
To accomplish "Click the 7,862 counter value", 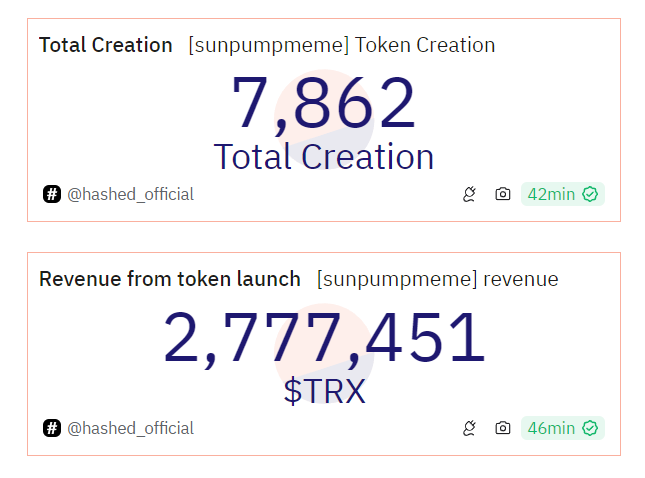I will [x=323, y=105].
